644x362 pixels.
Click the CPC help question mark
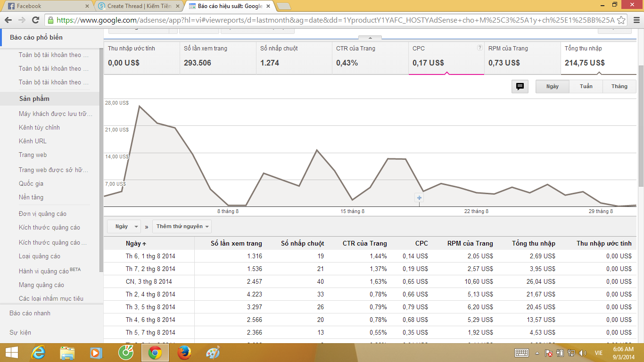[x=479, y=48]
